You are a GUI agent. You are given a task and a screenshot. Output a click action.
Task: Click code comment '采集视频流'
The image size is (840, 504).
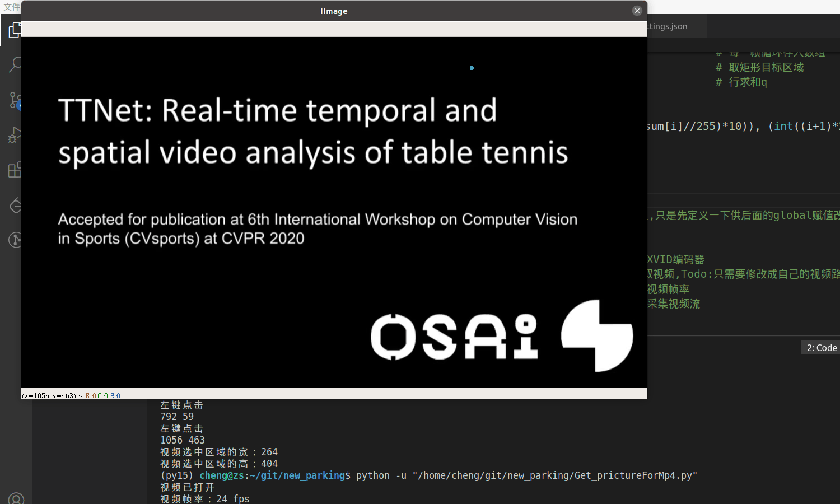pos(674,304)
